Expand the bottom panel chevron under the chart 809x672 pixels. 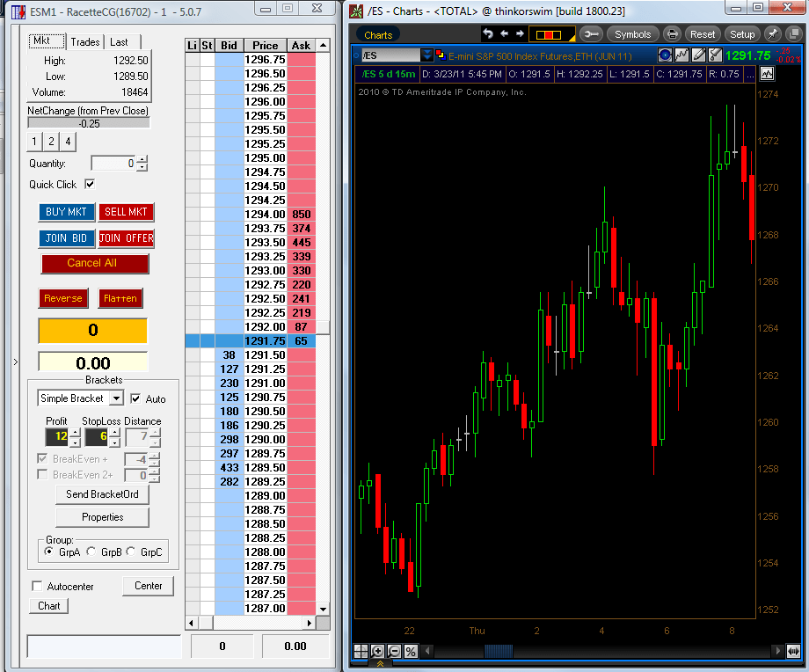point(380,662)
